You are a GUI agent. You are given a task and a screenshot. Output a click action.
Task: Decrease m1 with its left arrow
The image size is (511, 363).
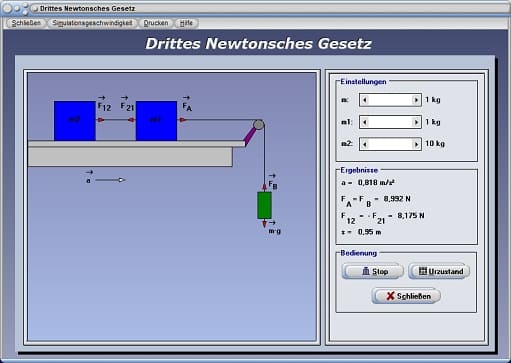(x=365, y=122)
